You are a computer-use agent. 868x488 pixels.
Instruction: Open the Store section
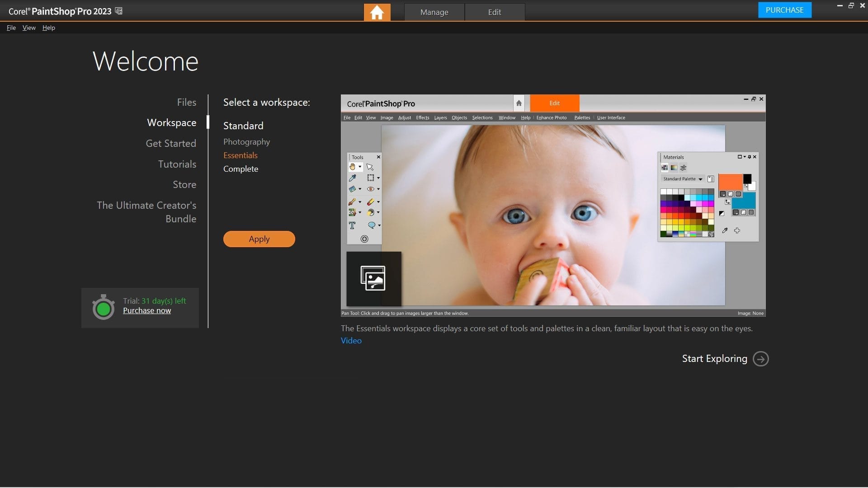tap(184, 184)
